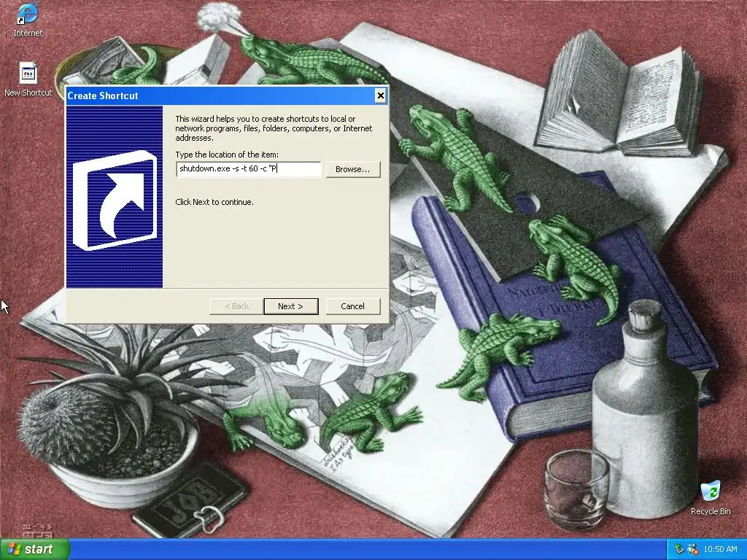Screen dimensions: 747x560
Task: Close the Create Shortcut dialog
Action: point(380,96)
